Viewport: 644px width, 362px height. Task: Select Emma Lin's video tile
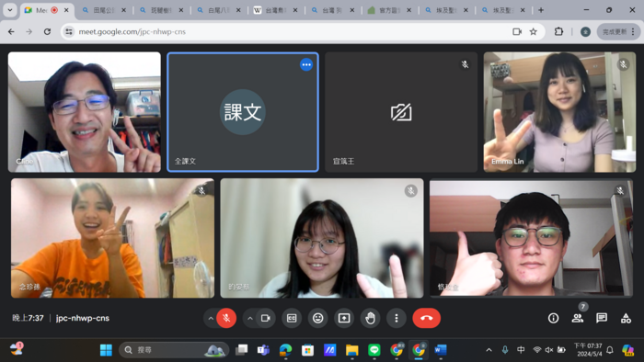tap(559, 112)
